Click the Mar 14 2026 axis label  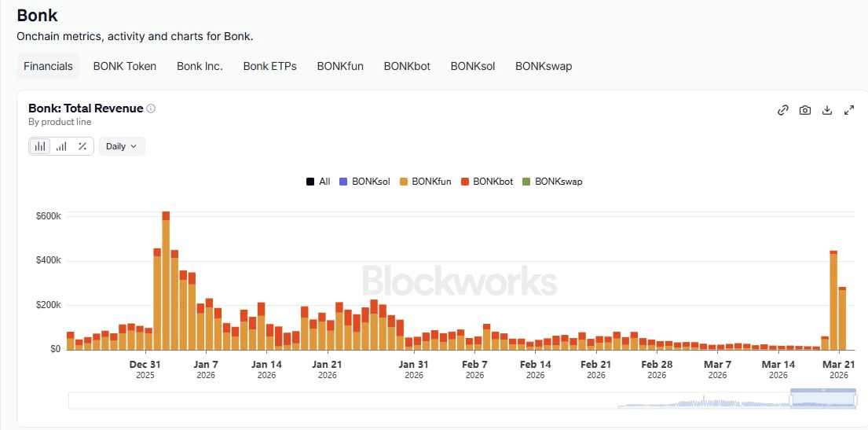click(778, 369)
